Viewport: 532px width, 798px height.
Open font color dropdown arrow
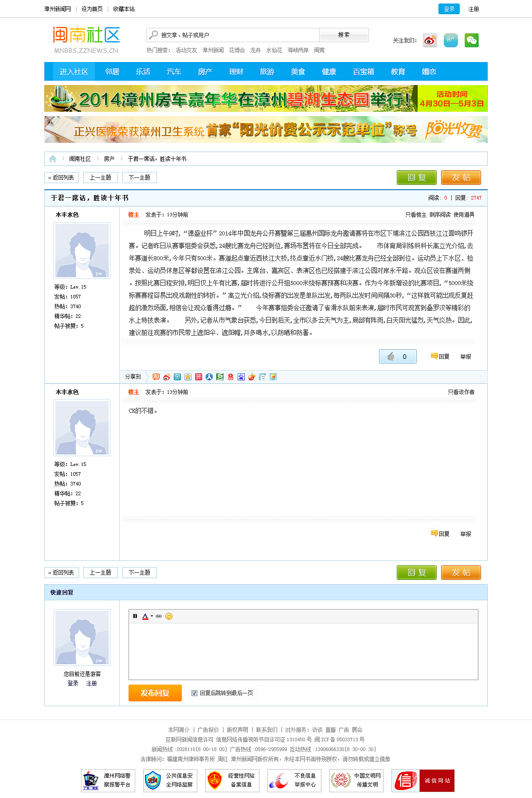point(152,616)
